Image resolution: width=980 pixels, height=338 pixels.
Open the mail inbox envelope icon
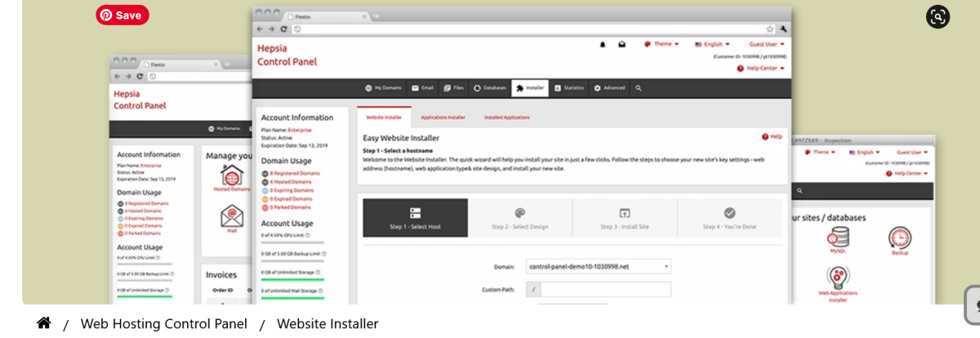coord(621,44)
